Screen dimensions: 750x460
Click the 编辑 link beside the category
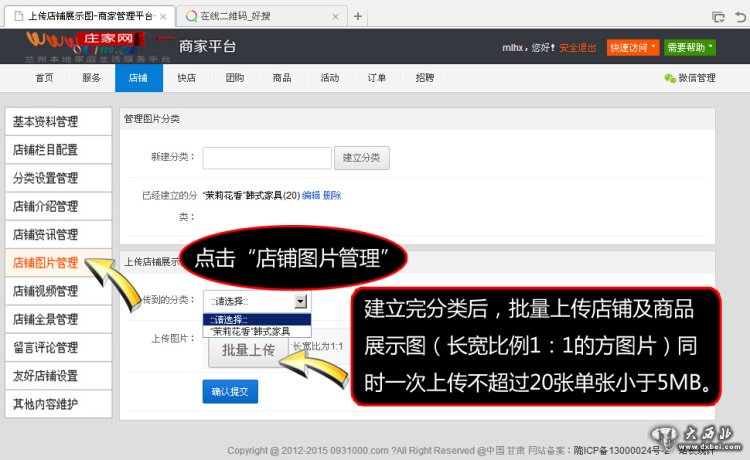coord(311,195)
